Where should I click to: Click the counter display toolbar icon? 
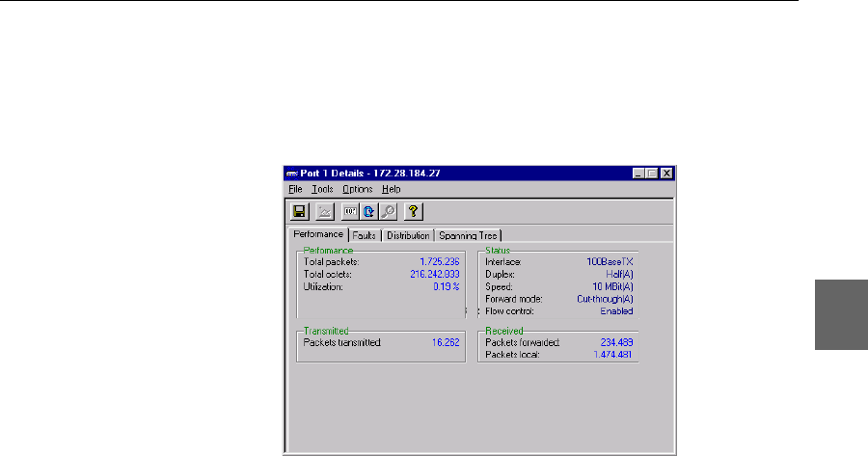[350, 212]
